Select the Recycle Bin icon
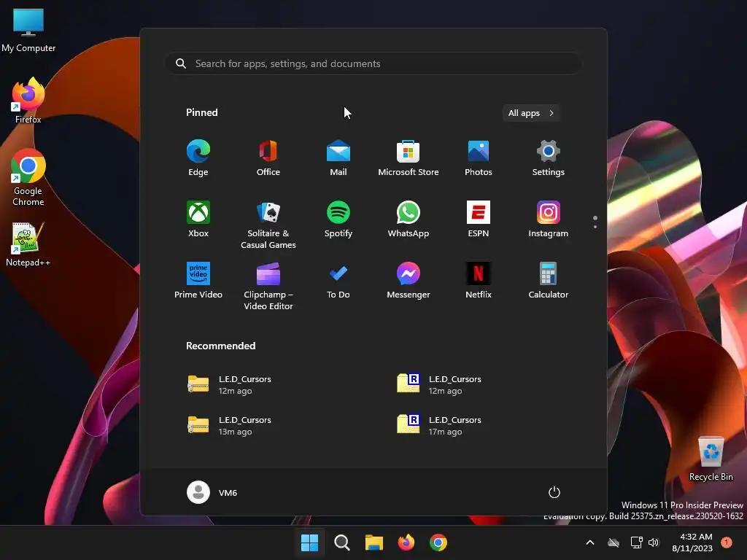The height and width of the screenshot is (560, 747). point(711,458)
